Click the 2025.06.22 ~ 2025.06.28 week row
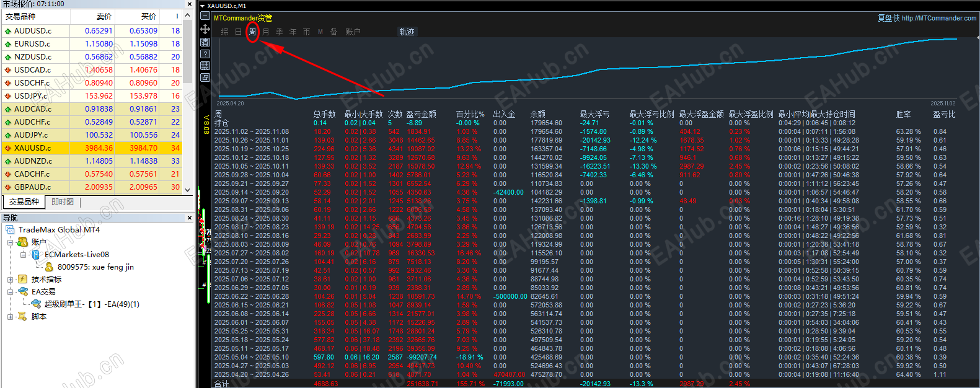The height and width of the screenshot is (388, 980). click(x=585, y=296)
